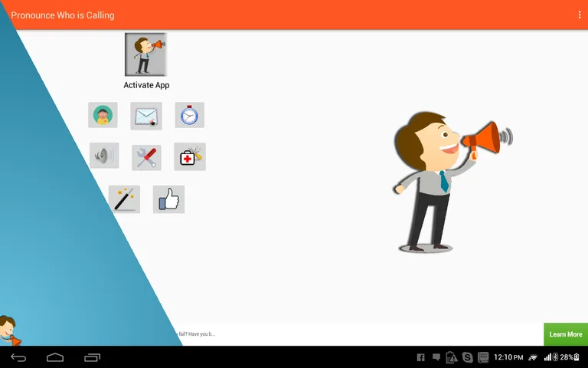588x368 pixels.
Task: Tap the magic wand icon
Action: 124,199
